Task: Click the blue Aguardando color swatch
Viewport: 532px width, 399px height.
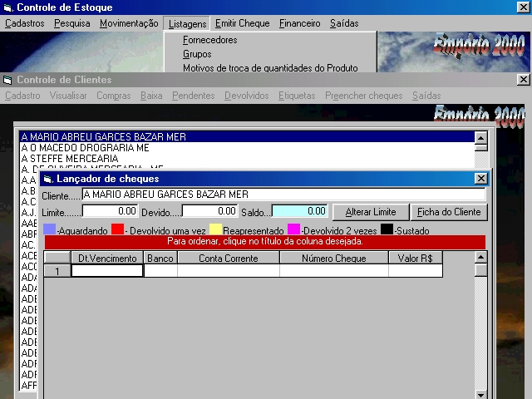Action: (x=49, y=229)
